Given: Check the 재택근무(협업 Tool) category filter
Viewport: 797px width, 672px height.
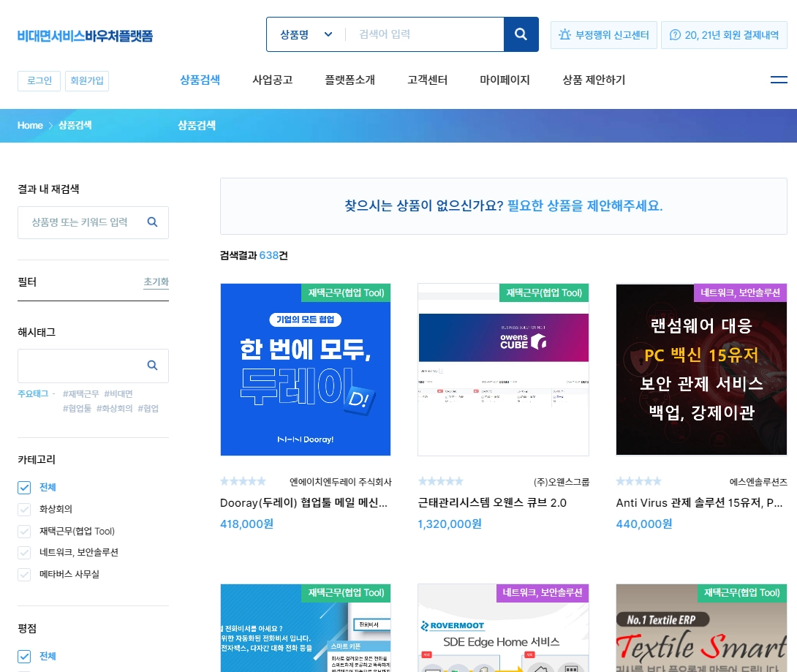Looking at the screenshot, I should (24, 531).
